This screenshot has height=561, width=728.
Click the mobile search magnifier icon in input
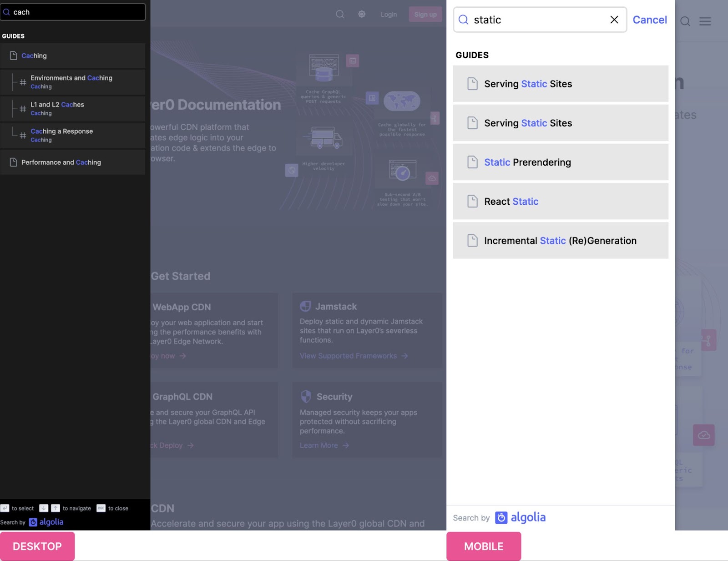click(464, 20)
